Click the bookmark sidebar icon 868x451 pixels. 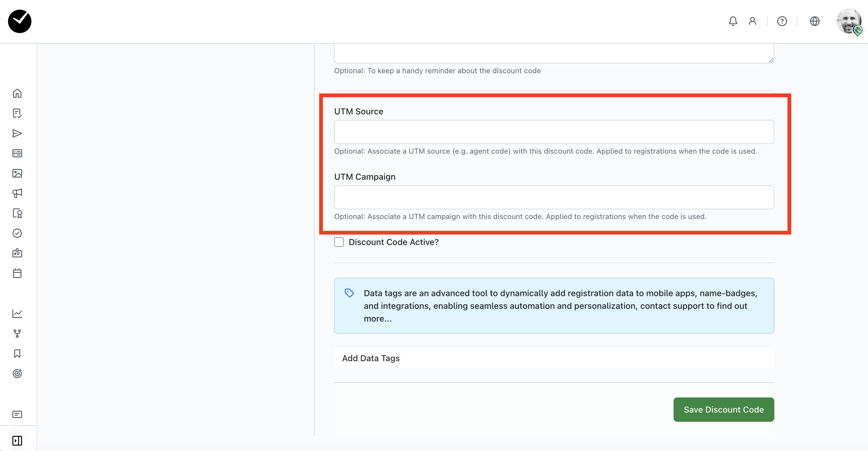[x=17, y=354]
